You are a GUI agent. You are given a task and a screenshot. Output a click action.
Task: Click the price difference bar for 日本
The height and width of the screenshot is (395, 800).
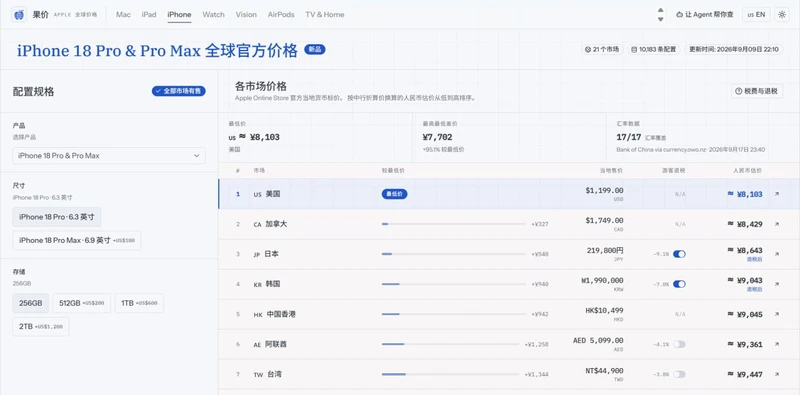pos(453,254)
